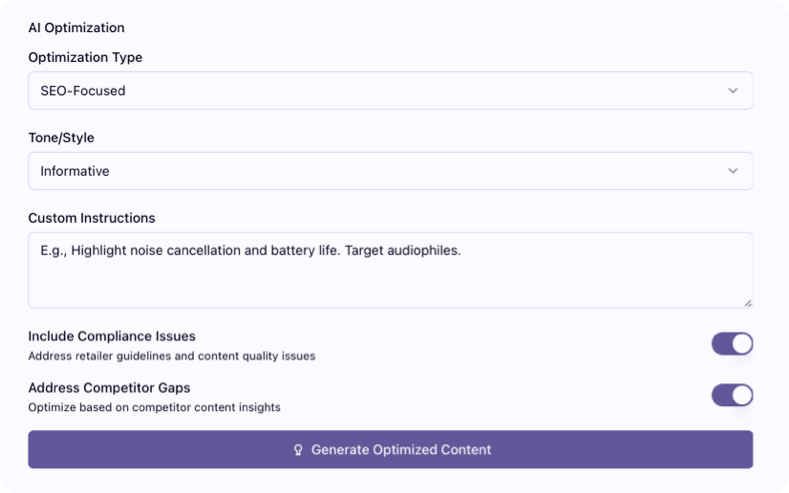Click the Custom Instructions field label
This screenshot has height=493, width=789.
point(92,218)
